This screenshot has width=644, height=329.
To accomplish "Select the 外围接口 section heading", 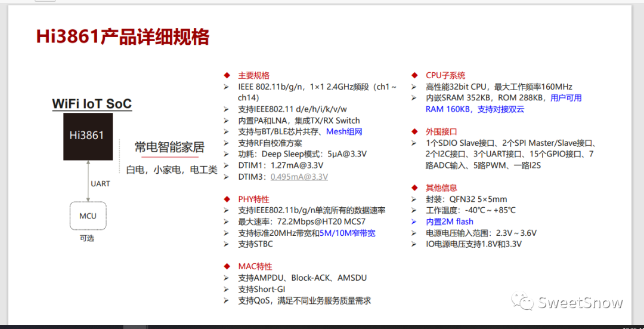I will (x=441, y=132).
